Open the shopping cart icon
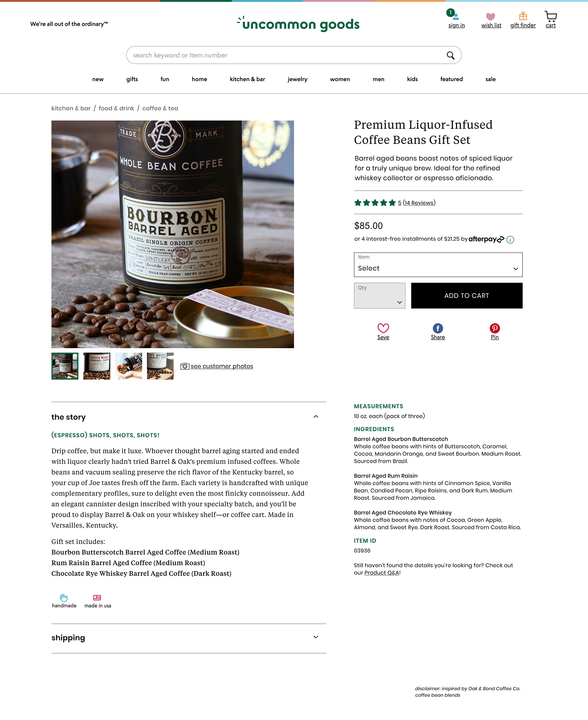This screenshot has height=720, width=588. coord(550,16)
